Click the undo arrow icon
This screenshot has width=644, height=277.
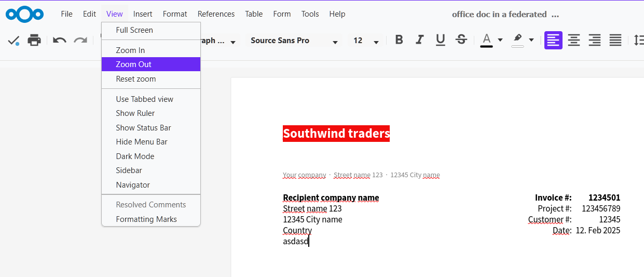click(60, 40)
